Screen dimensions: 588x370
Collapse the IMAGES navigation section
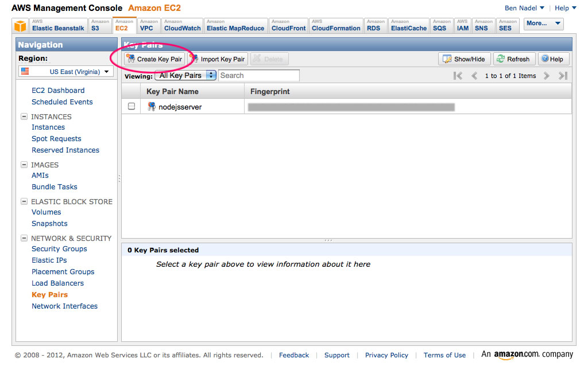point(24,165)
